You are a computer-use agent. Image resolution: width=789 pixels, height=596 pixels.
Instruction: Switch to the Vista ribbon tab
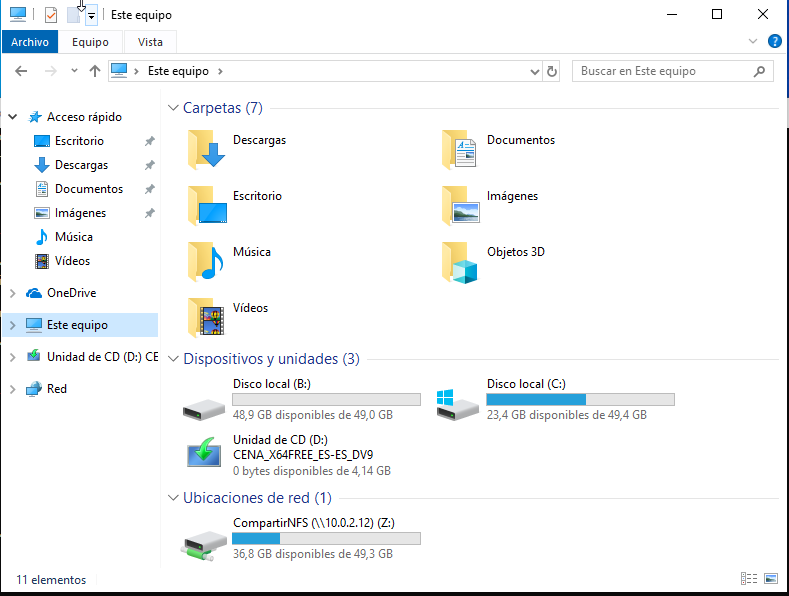pyautogui.click(x=150, y=42)
